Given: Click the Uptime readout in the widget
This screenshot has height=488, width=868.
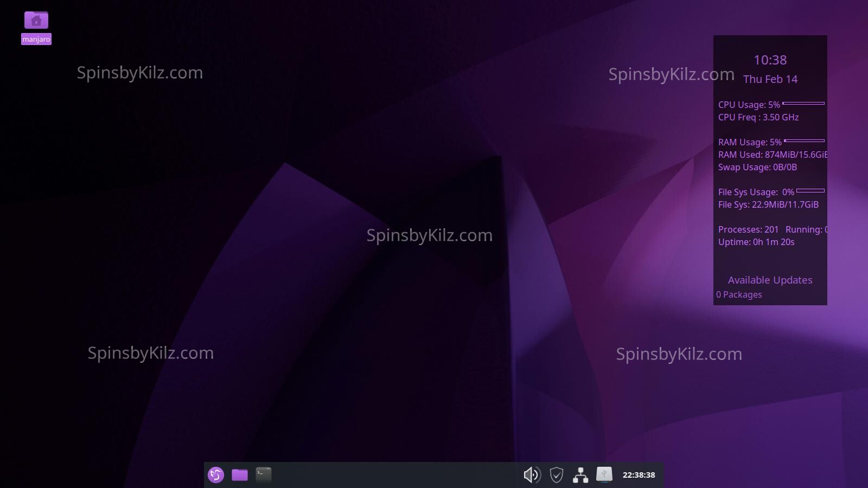Looking at the screenshot, I should pyautogui.click(x=756, y=242).
